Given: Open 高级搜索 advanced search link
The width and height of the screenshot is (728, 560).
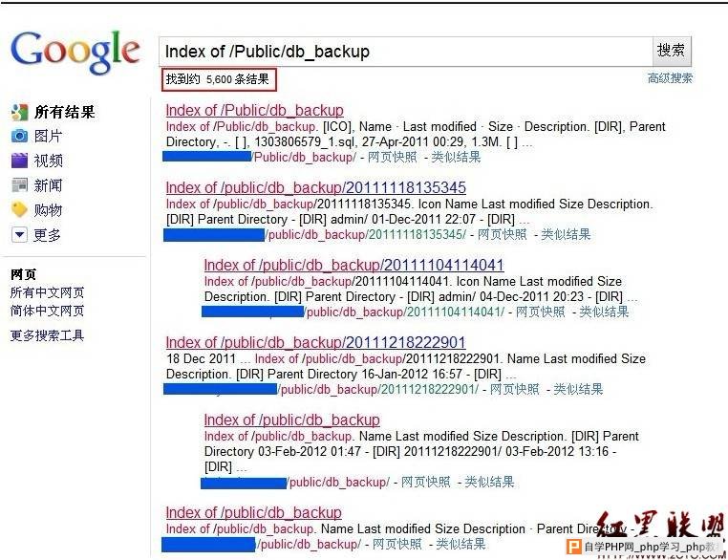Looking at the screenshot, I should pos(670,78).
